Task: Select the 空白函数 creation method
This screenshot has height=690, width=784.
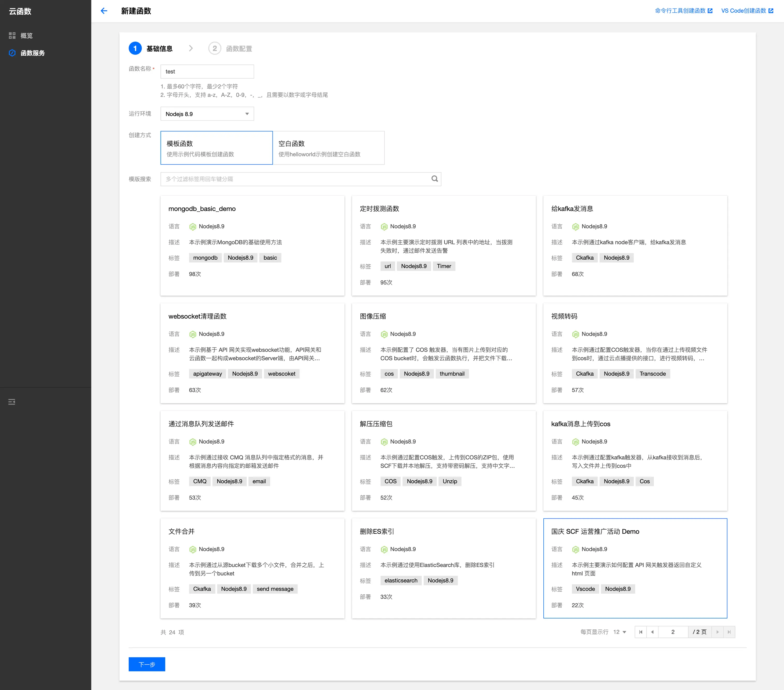Action: [328, 148]
